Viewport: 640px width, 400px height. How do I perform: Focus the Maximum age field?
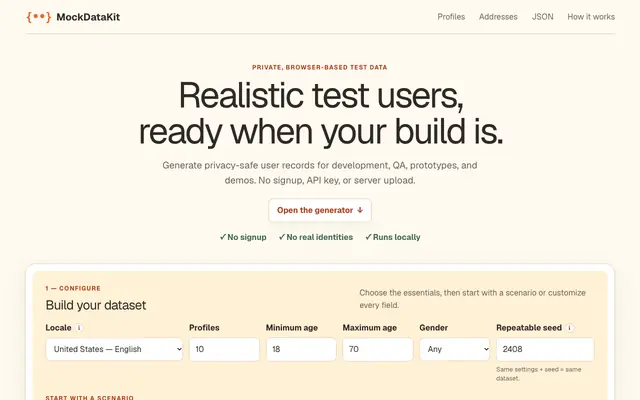click(378, 349)
